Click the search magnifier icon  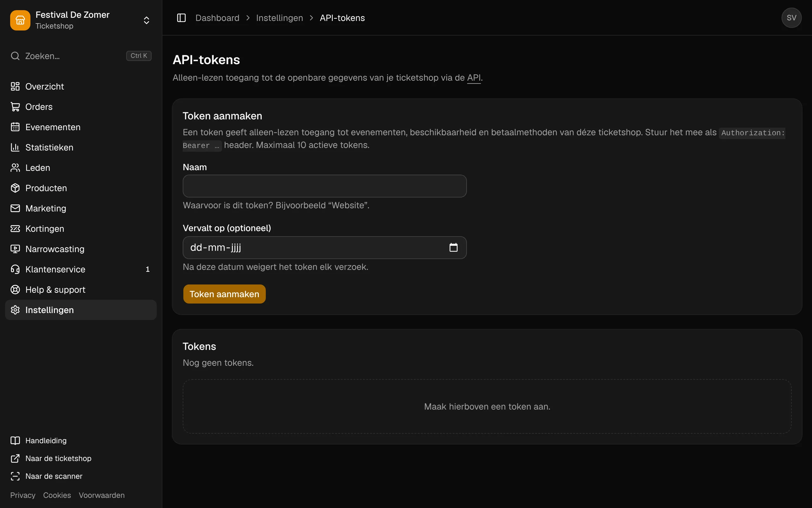(15, 56)
